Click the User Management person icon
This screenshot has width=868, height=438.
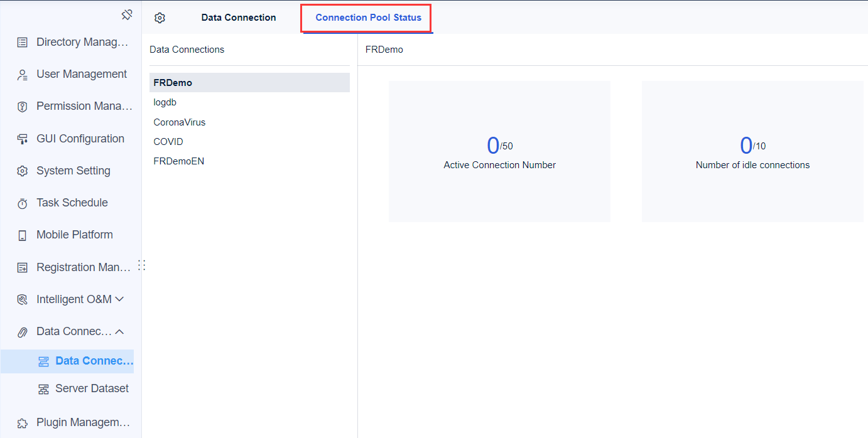tap(23, 75)
